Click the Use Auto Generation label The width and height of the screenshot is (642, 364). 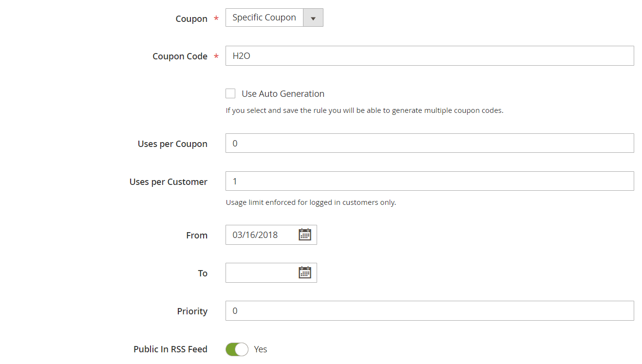283,94
